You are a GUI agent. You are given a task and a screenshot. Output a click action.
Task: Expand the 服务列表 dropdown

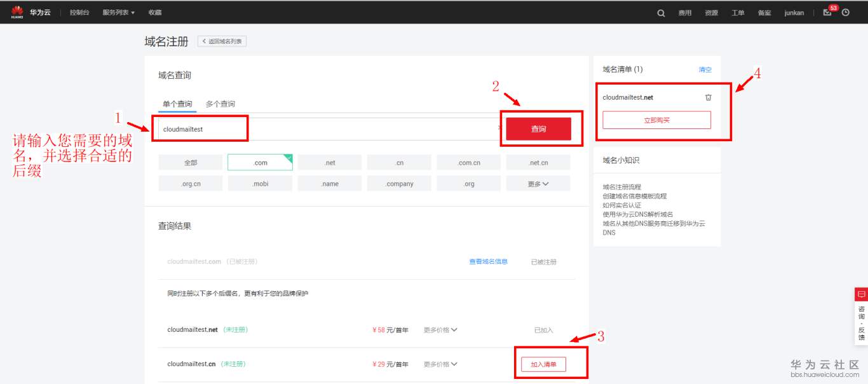(x=119, y=13)
